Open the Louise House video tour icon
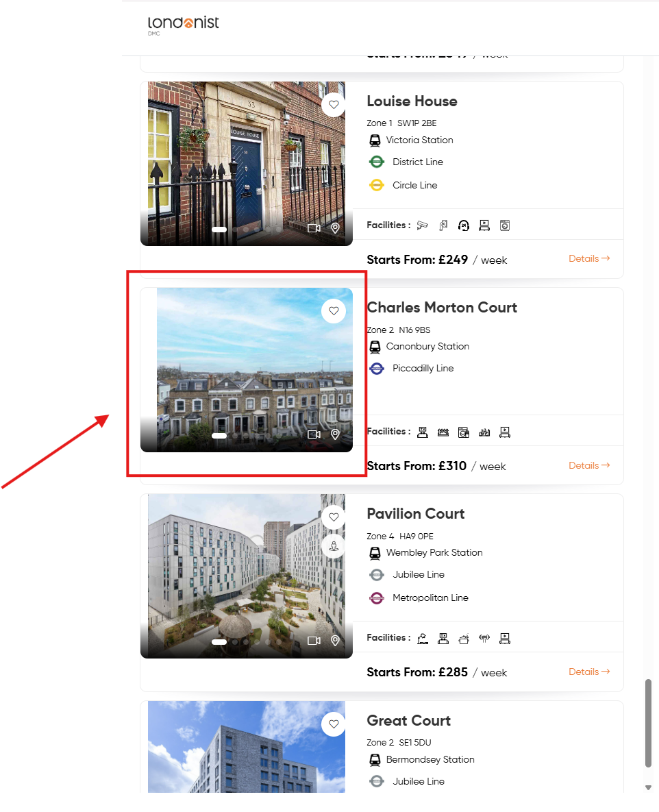 coord(314,228)
